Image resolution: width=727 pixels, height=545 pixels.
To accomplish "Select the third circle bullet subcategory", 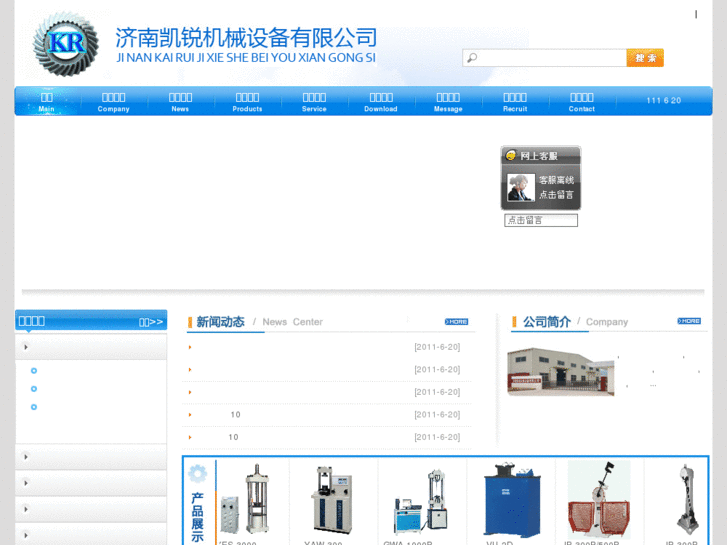I will (34, 407).
